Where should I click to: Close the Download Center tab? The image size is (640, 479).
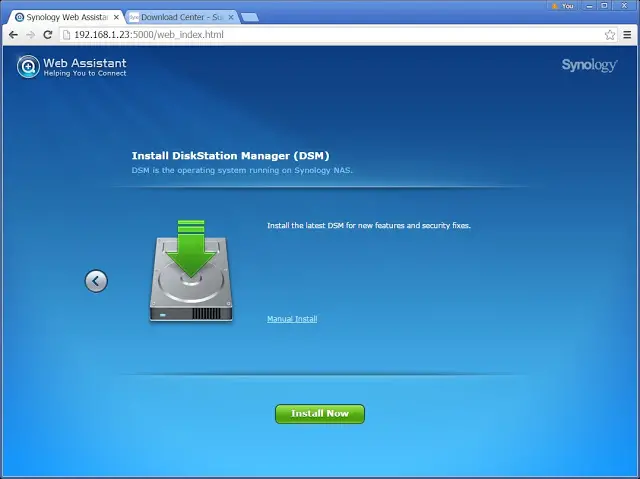(x=231, y=17)
